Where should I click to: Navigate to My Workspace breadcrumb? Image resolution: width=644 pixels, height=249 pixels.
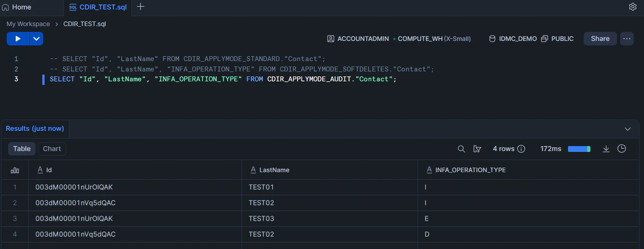(x=28, y=24)
